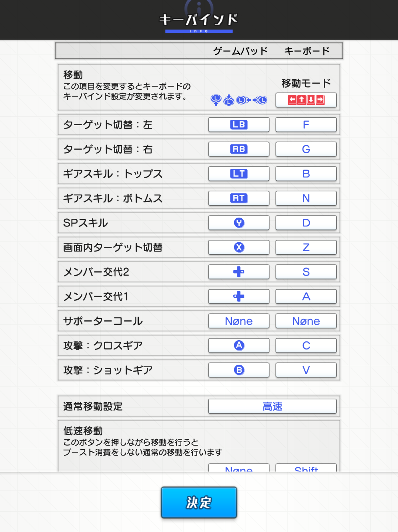
Task: Click the left-stick movement icons in 移動 row
Action: pos(239,100)
